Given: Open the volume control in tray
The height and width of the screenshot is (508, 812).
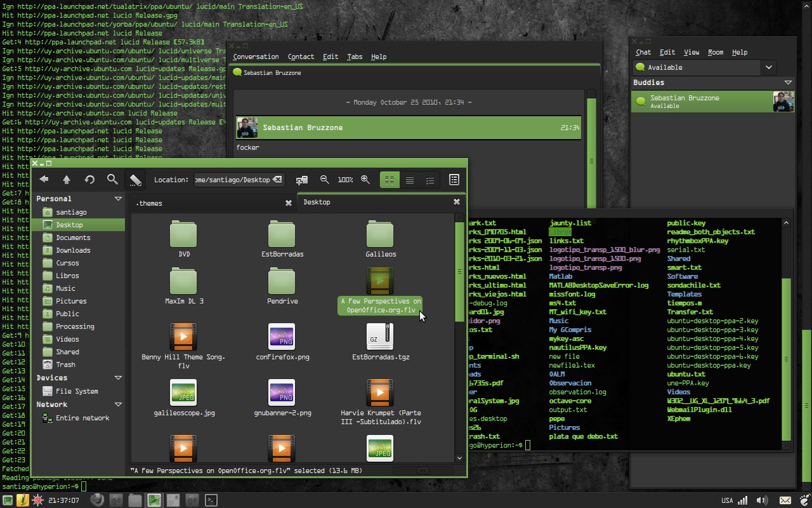Looking at the screenshot, I should (763, 500).
